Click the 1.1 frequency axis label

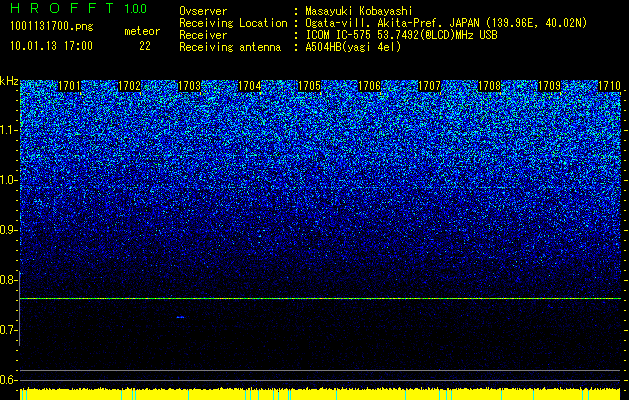pyautogui.click(x=8, y=130)
